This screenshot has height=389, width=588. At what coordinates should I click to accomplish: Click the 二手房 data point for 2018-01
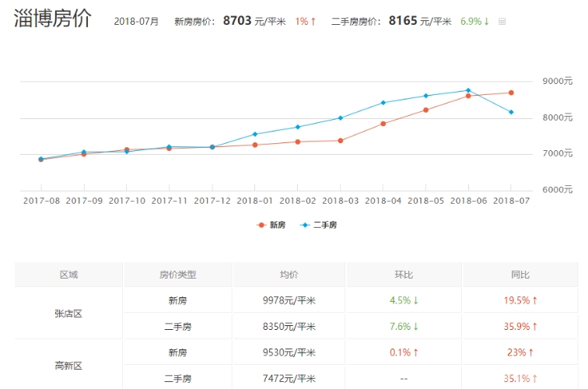click(x=255, y=134)
